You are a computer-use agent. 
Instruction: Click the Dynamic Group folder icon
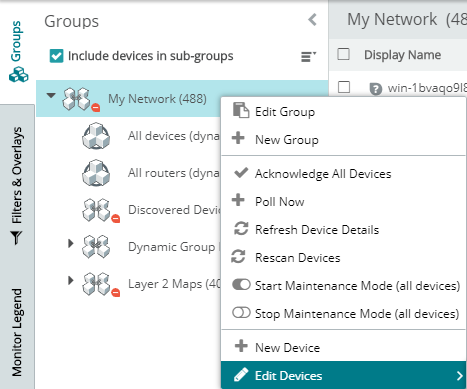96,247
